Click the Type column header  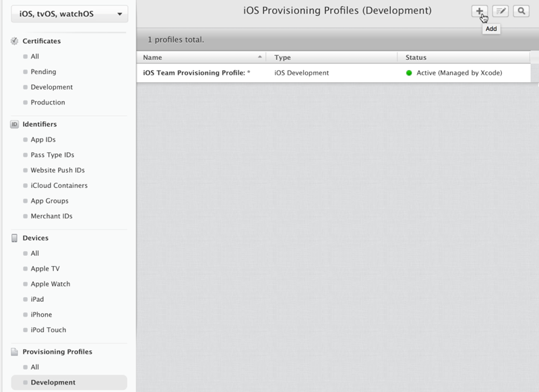[330, 57]
